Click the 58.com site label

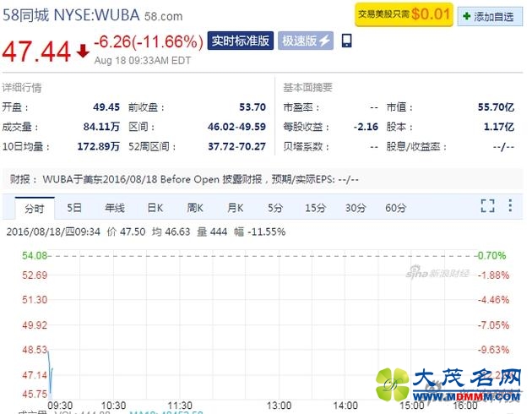tap(164, 16)
